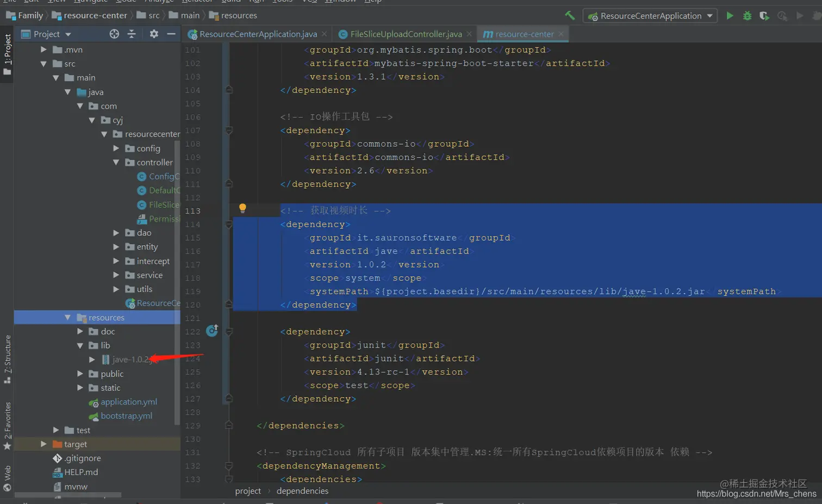Screen dimensions: 822x504
Task: Open the Z: Structure tool window
Action: (7, 359)
